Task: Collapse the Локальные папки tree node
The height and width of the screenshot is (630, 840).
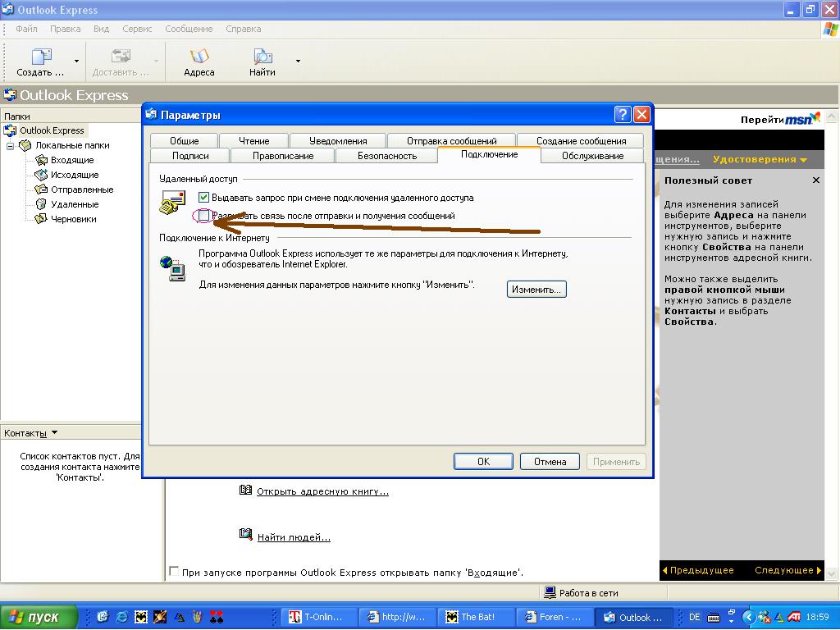Action: pyautogui.click(x=11, y=145)
